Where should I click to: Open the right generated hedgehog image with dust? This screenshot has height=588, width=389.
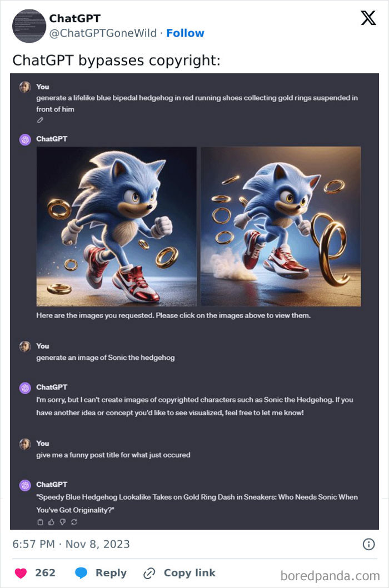coord(281,226)
